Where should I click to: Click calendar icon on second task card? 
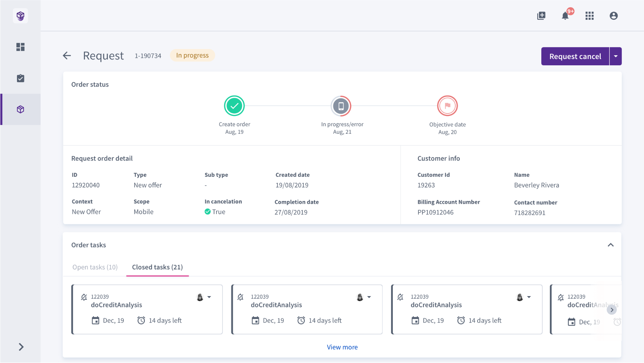[255, 320]
